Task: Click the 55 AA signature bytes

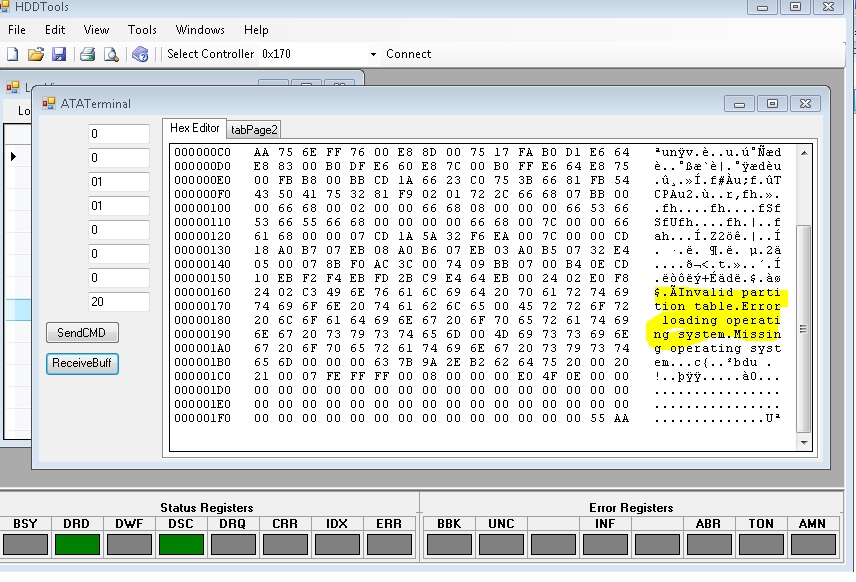Action: click(x=610, y=418)
